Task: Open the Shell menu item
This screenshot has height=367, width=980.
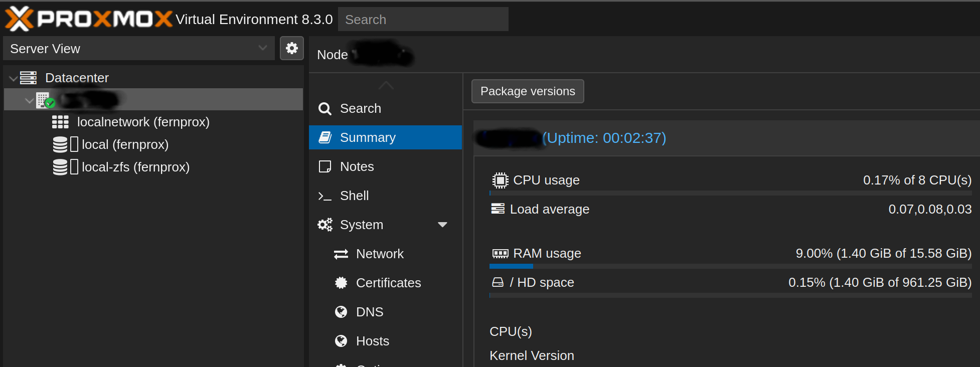Action: point(385,196)
